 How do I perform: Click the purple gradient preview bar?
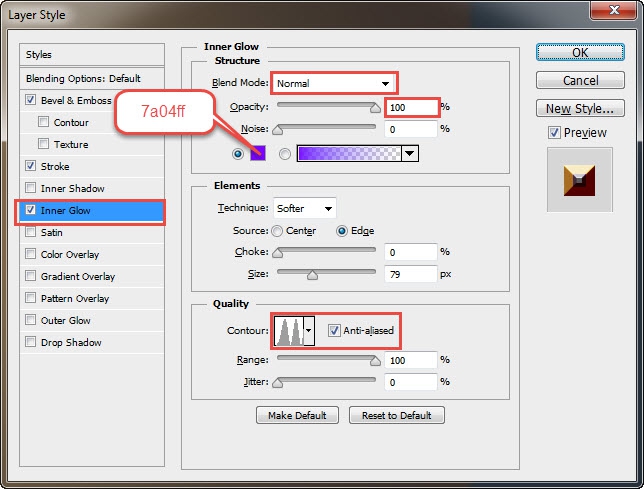pyautogui.click(x=349, y=154)
